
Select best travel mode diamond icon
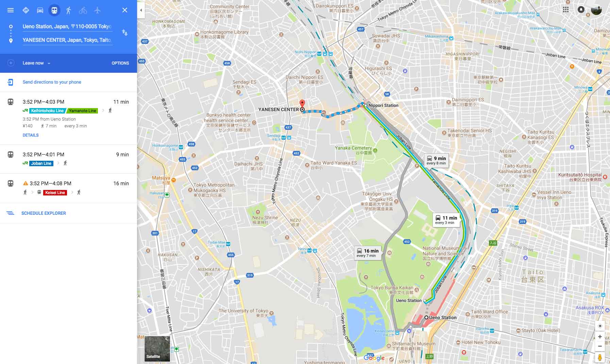tap(26, 10)
